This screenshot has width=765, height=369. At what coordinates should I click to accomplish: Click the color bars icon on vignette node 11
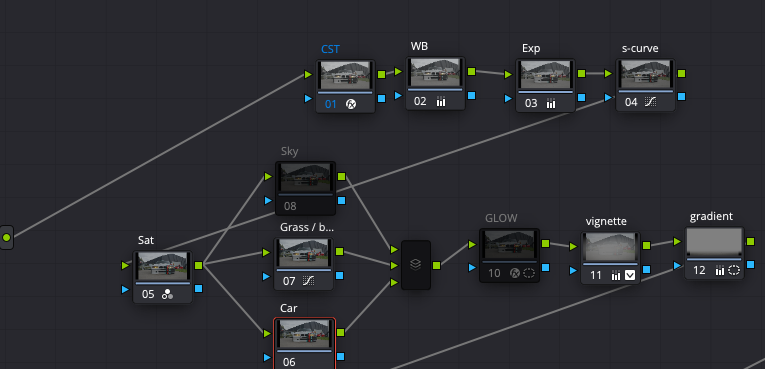click(x=616, y=276)
